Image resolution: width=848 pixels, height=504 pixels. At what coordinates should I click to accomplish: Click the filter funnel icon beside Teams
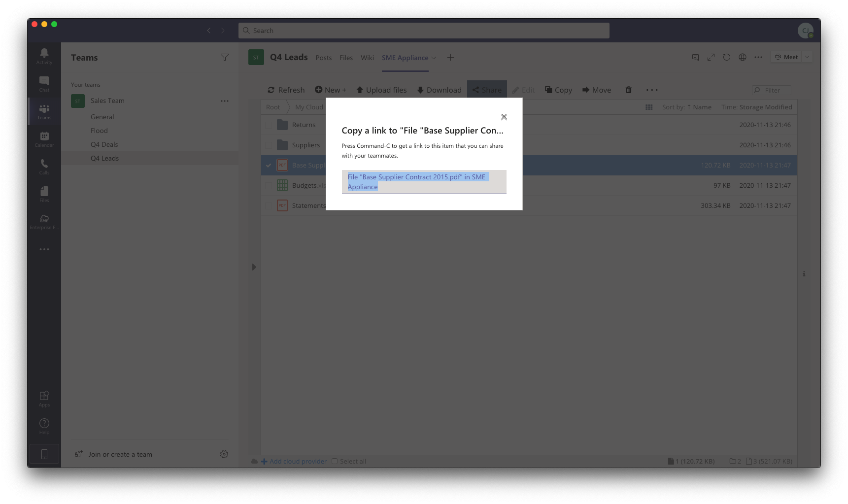pyautogui.click(x=224, y=58)
